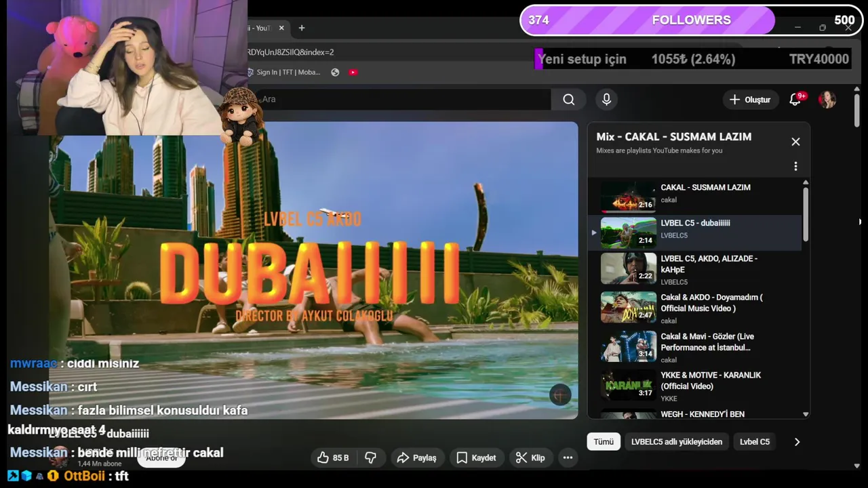868x488 pixels.
Task: Click the Yeni setup için donation goal bar
Action: click(x=693, y=59)
